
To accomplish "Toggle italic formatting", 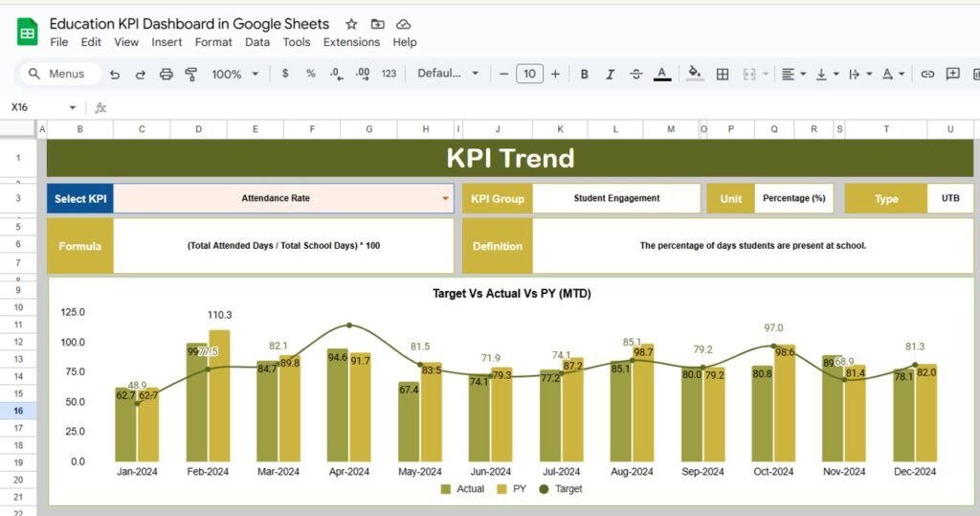I will pos(610,74).
